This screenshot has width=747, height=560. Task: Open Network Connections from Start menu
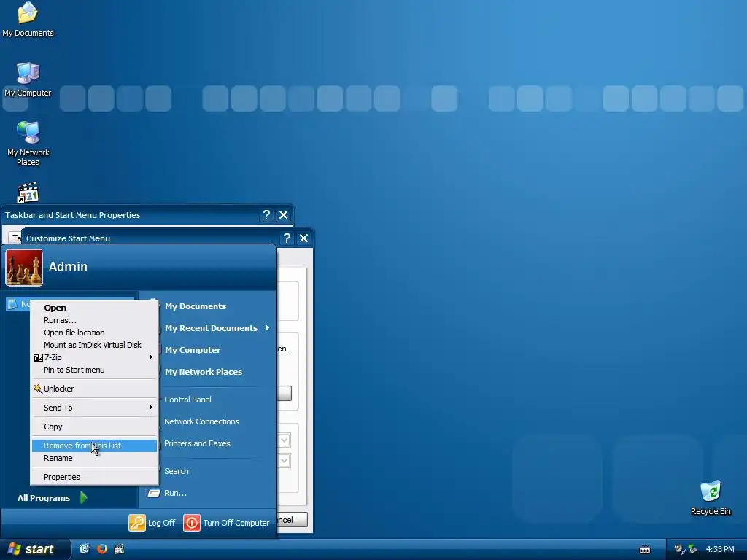[201, 421]
